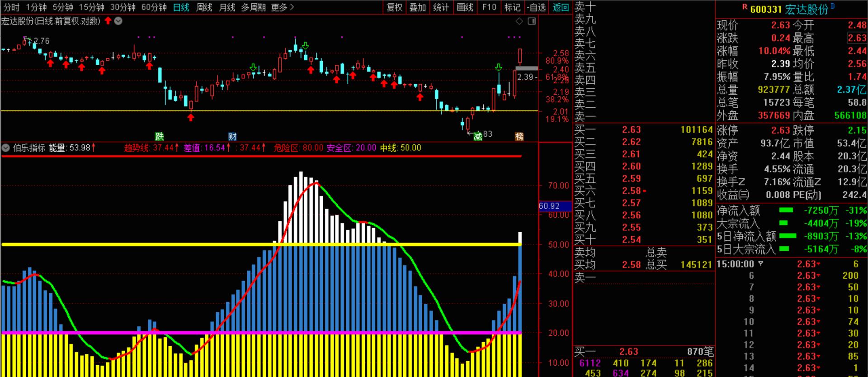868x377 pixels.
Task: Click the 市值 value 53.4亿
Action: (852, 143)
